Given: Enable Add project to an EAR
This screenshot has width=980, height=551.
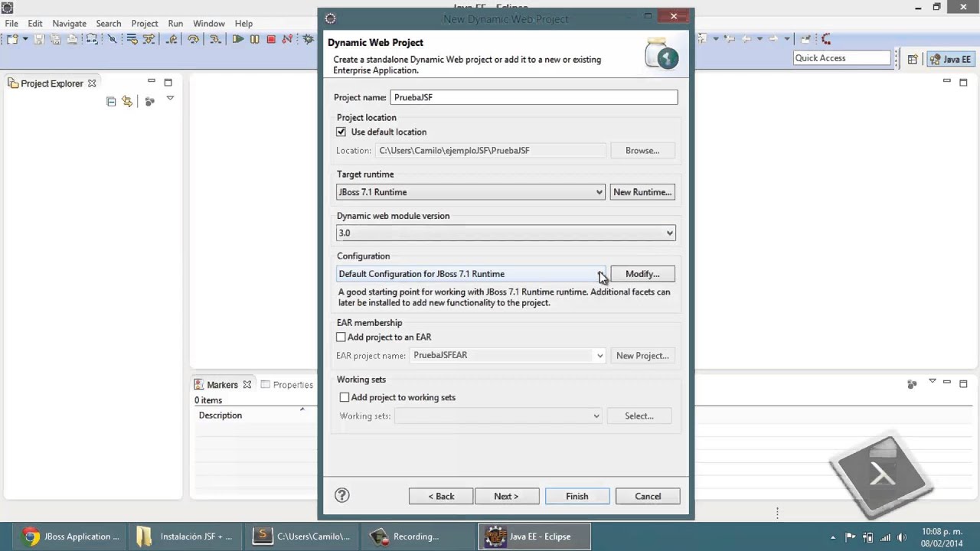Looking at the screenshot, I should tap(341, 337).
